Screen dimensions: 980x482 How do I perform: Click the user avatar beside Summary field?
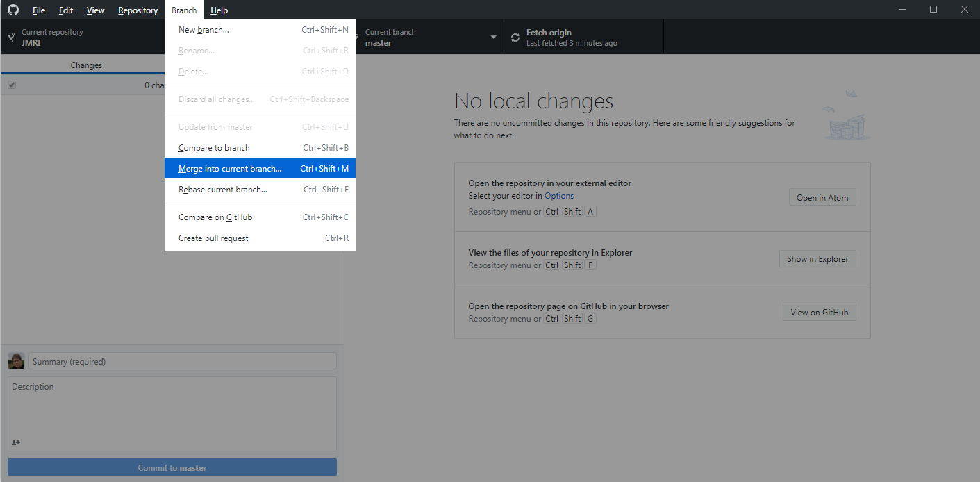(x=16, y=361)
